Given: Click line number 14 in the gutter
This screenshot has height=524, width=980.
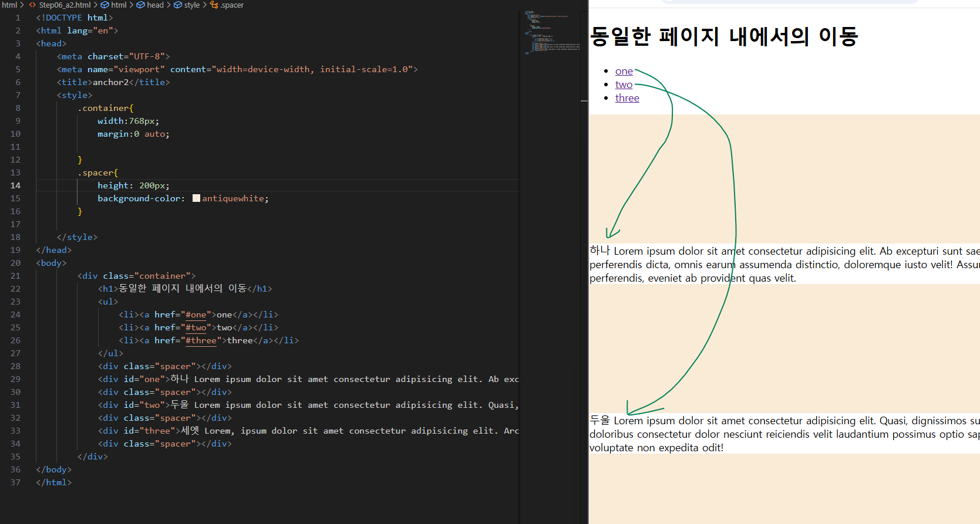Looking at the screenshot, I should 15,185.
